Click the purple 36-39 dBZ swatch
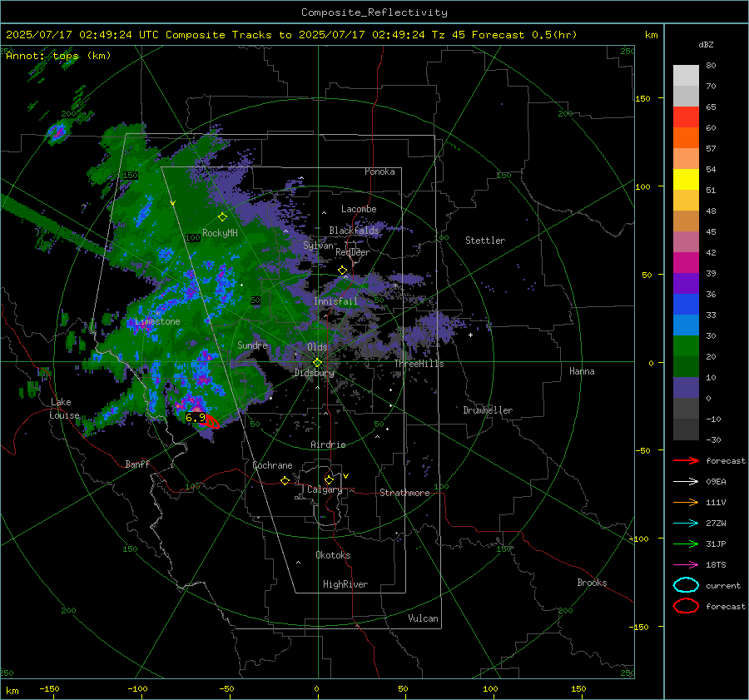The width and height of the screenshot is (749, 700). point(686,284)
